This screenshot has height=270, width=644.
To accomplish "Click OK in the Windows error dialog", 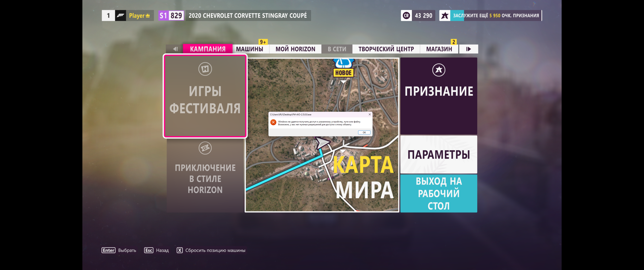I will coord(364,133).
